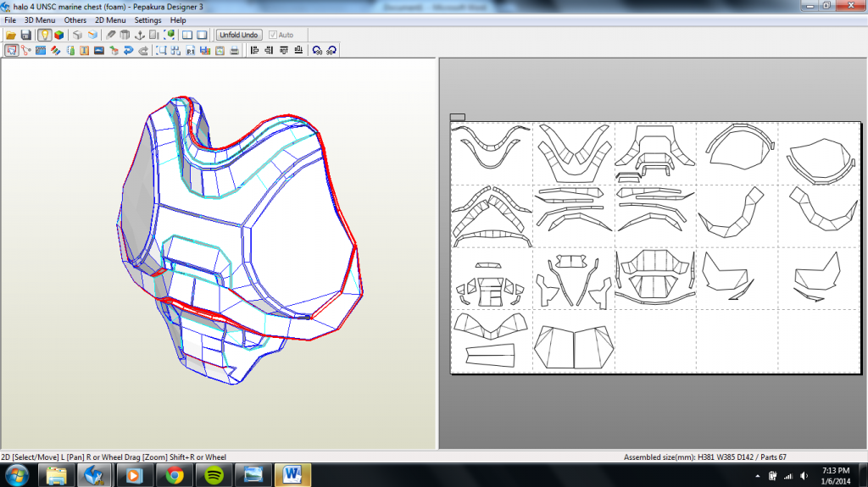Click the blue undo arrow icon
The height and width of the screenshot is (487, 868).
[x=128, y=50]
